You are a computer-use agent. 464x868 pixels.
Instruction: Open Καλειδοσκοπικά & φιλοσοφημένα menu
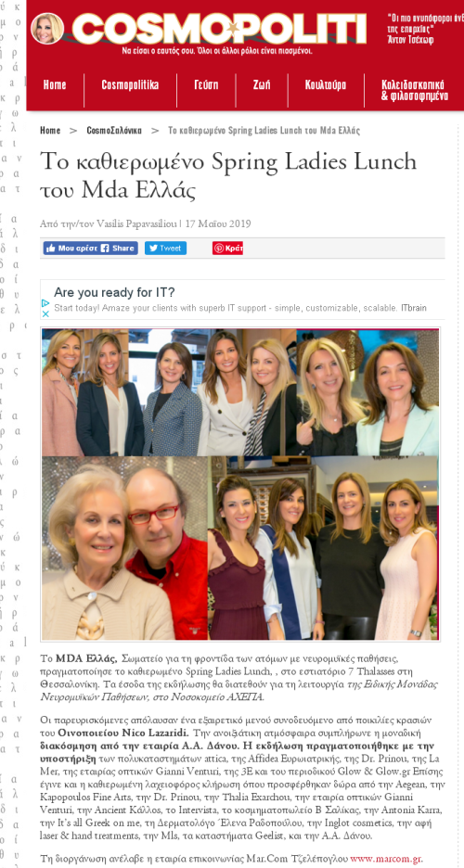pyautogui.click(x=414, y=90)
